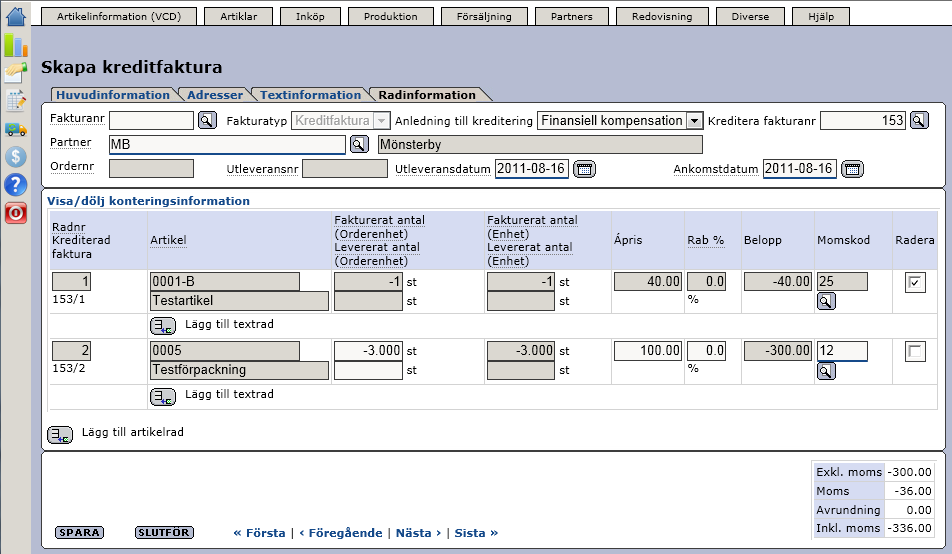Click order-unit quantity field -3.000
952x554 pixels.
369,351
